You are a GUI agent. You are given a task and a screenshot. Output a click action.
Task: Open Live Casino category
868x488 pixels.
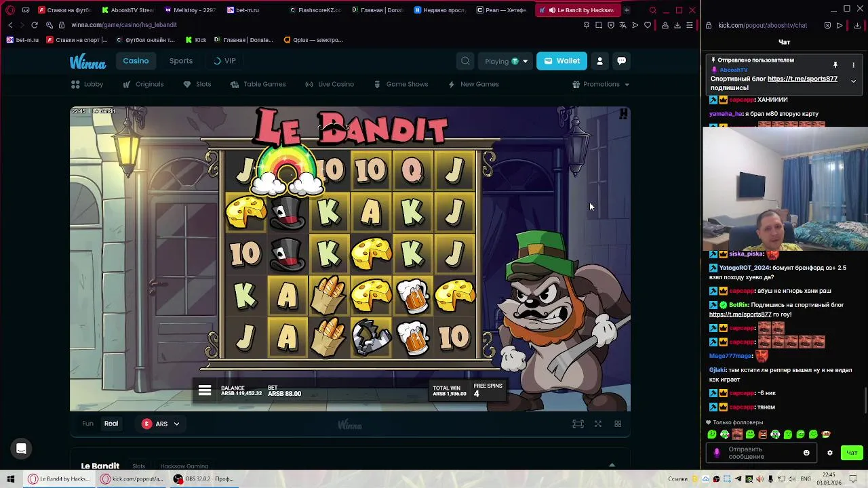tap(330, 84)
